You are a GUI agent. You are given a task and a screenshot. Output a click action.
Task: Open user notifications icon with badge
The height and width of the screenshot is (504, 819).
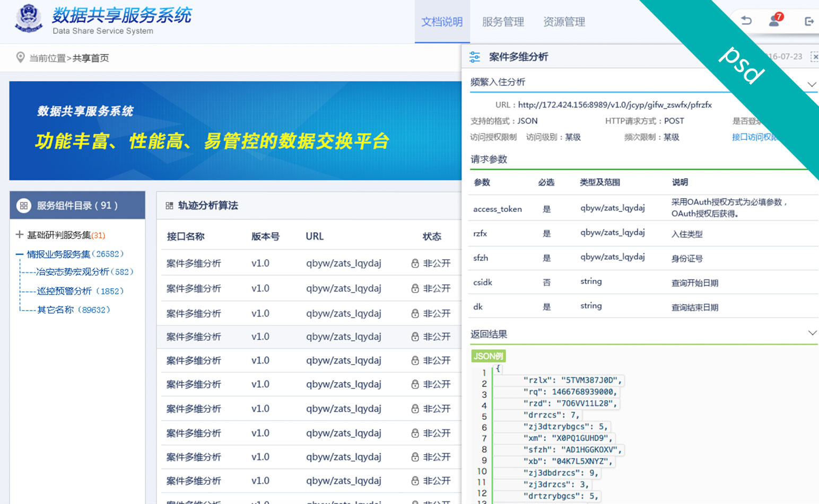775,21
